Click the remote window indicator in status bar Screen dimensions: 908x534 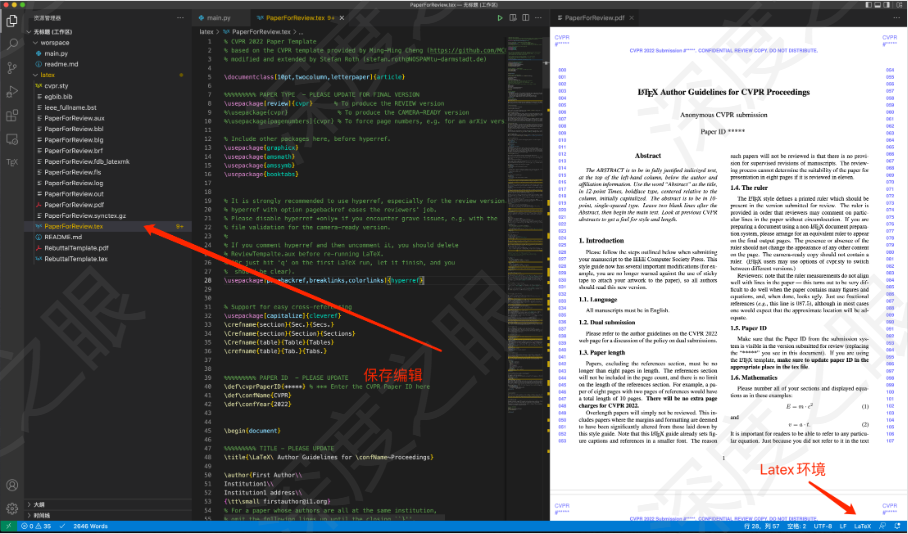(9, 526)
